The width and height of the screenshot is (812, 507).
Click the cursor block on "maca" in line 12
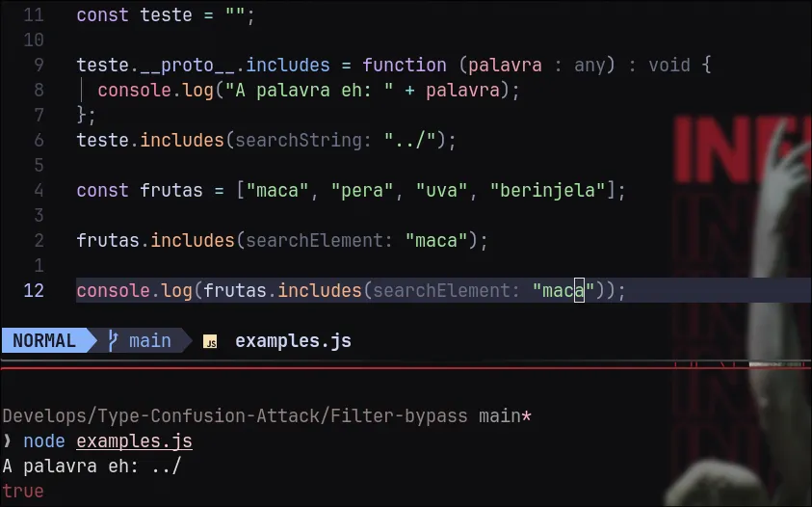coord(579,290)
